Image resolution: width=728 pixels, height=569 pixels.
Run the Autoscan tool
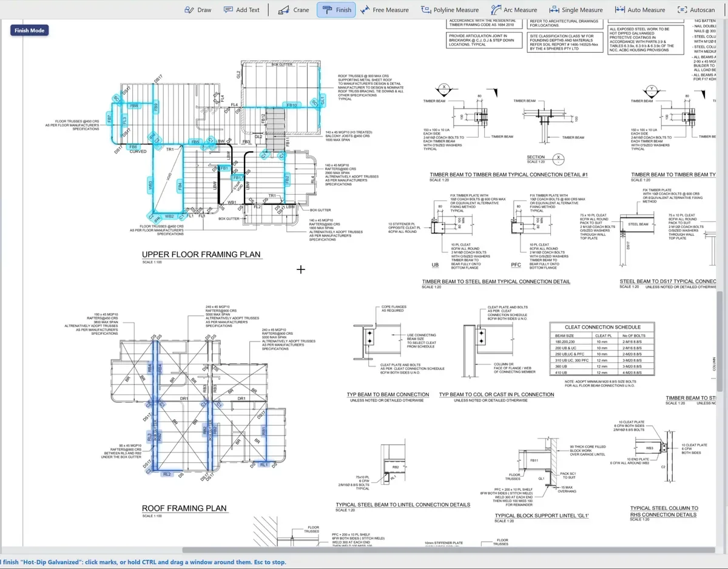click(x=696, y=10)
